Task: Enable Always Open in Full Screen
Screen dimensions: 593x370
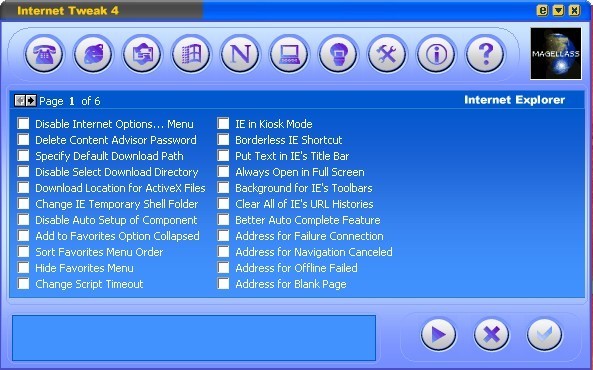Action: coord(223,171)
